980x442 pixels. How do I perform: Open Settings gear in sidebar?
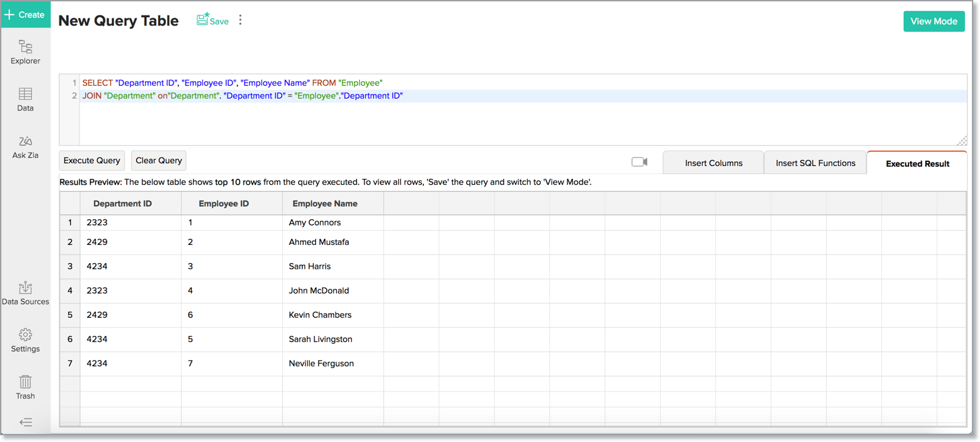tap(25, 340)
